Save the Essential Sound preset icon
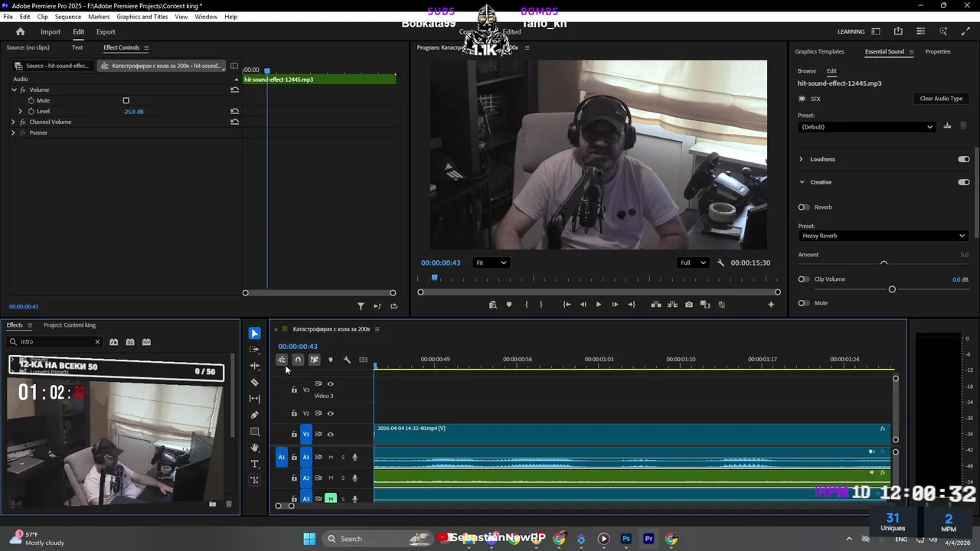Viewport: 980px width, 551px height. tap(947, 126)
